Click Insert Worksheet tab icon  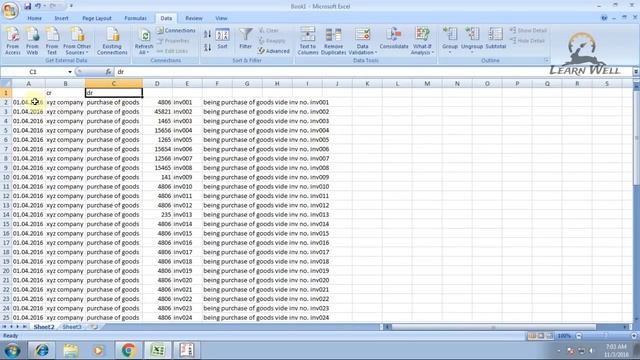(x=93, y=327)
